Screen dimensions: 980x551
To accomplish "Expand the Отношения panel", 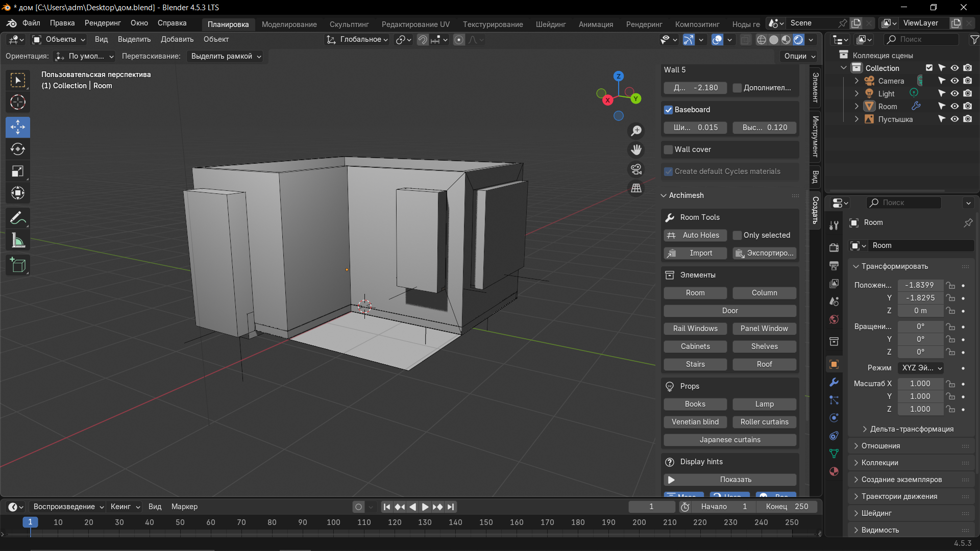I will click(880, 446).
